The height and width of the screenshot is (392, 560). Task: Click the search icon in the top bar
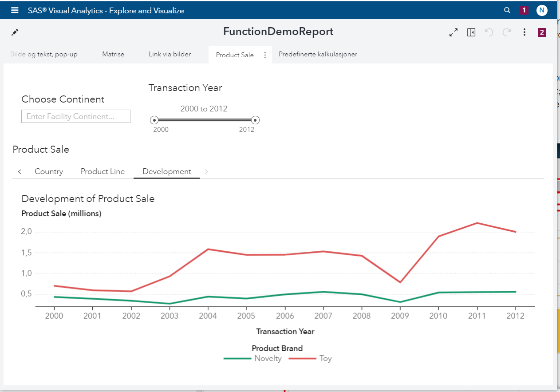(x=507, y=10)
